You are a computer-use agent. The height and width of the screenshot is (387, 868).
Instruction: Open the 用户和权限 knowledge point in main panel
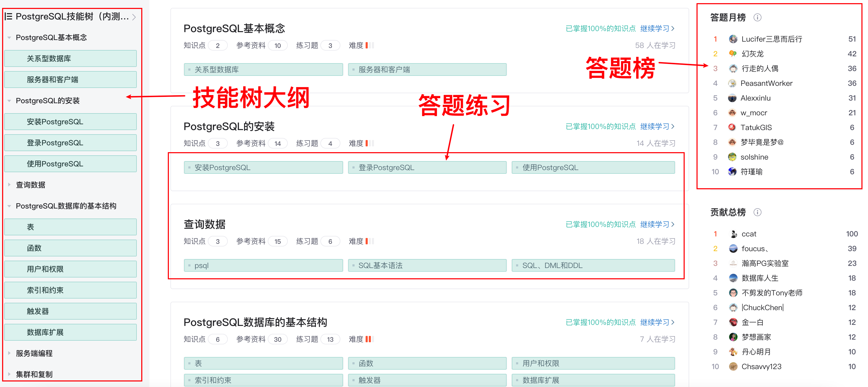tap(593, 363)
